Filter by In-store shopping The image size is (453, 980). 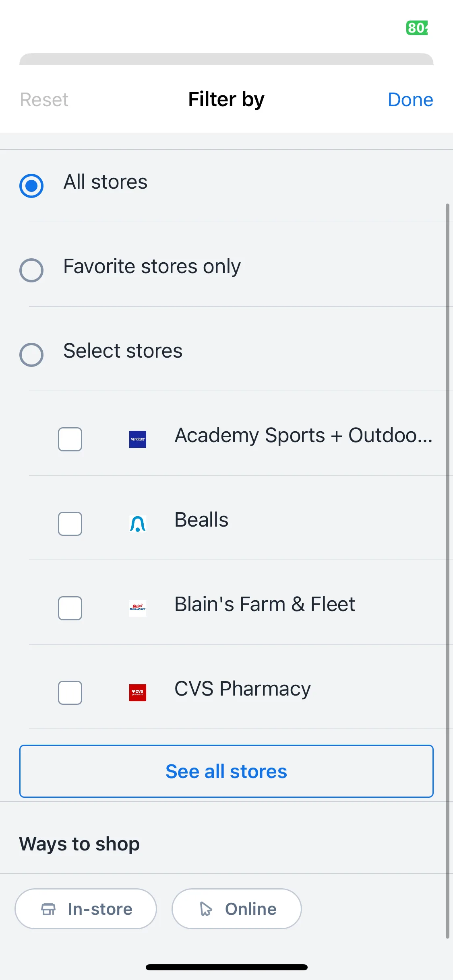coord(86,909)
